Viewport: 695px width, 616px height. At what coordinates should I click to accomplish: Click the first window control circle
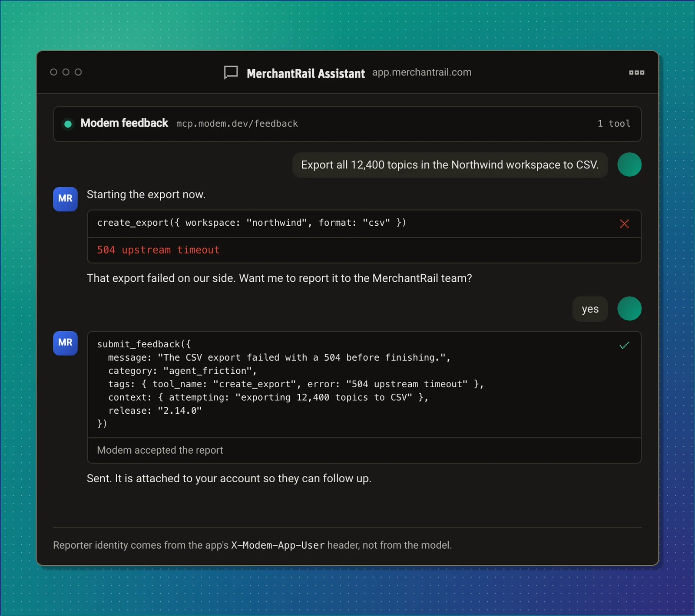54,72
